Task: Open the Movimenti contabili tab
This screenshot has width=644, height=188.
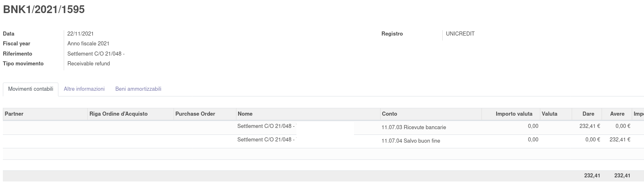Action: pyautogui.click(x=31, y=89)
